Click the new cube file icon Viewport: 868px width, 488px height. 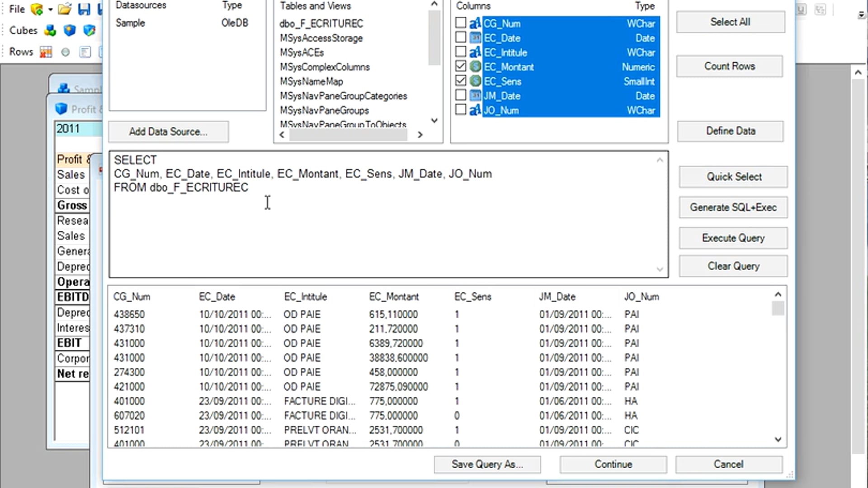click(x=37, y=9)
